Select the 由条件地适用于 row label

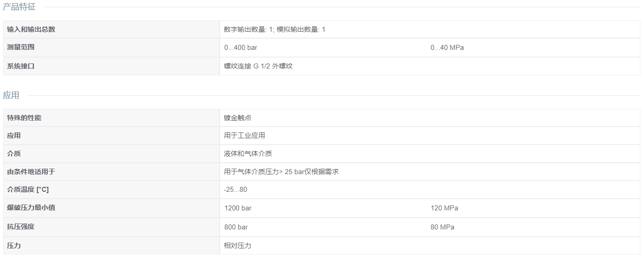point(31,172)
